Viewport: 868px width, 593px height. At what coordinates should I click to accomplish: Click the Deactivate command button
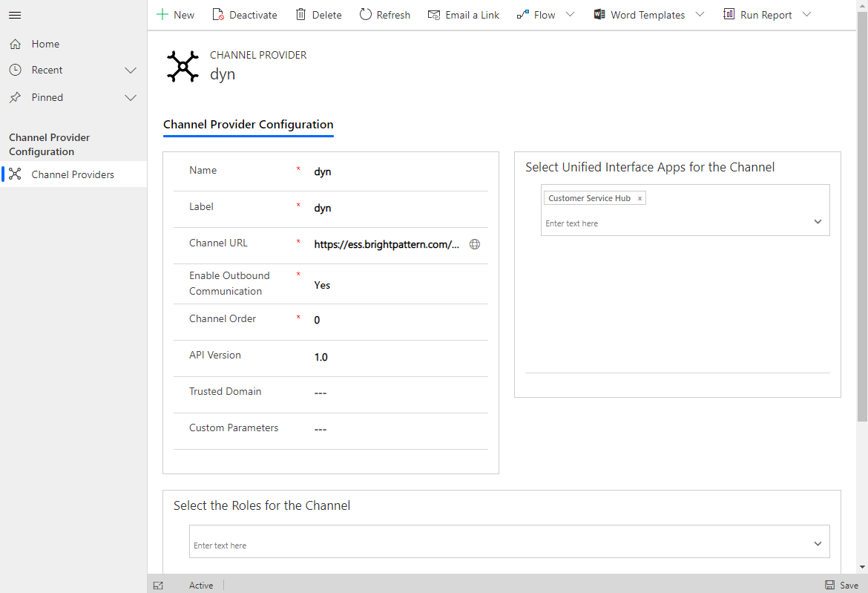click(x=245, y=15)
